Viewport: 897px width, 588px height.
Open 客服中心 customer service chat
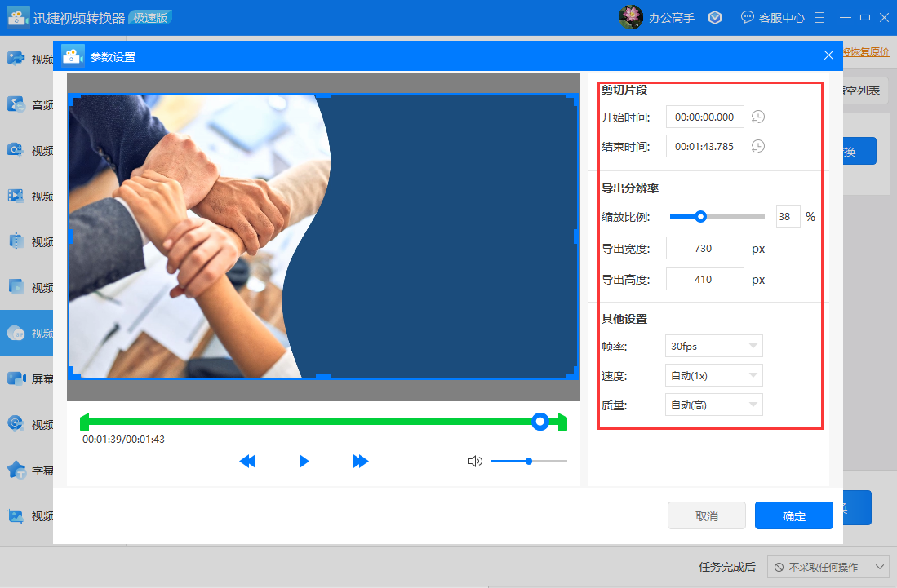tap(772, 16)
